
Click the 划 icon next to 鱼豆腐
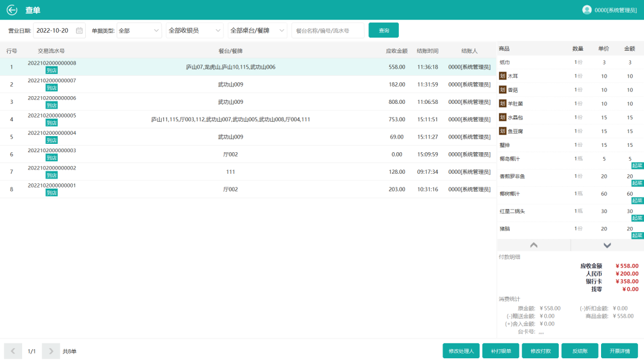503,131
